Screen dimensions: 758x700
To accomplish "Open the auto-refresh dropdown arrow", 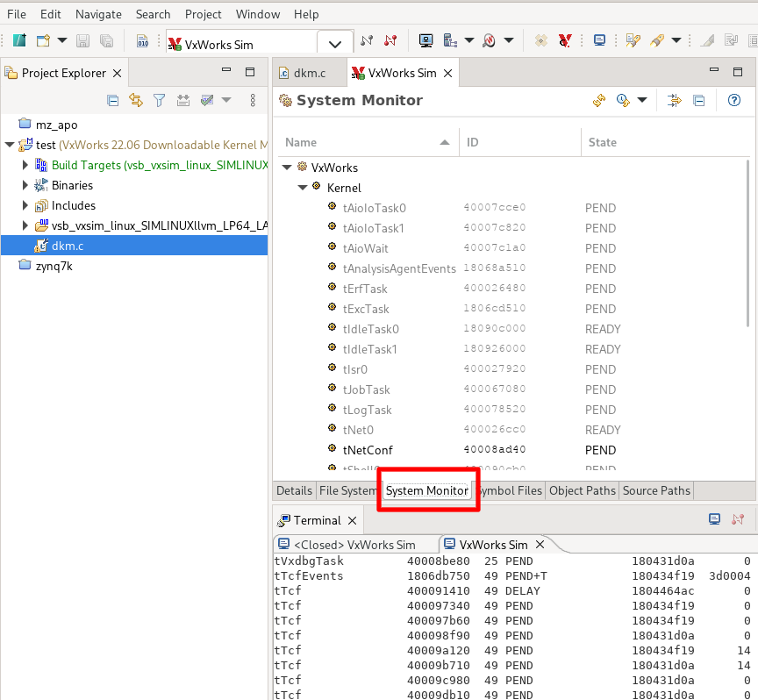I will click(642, 101).
